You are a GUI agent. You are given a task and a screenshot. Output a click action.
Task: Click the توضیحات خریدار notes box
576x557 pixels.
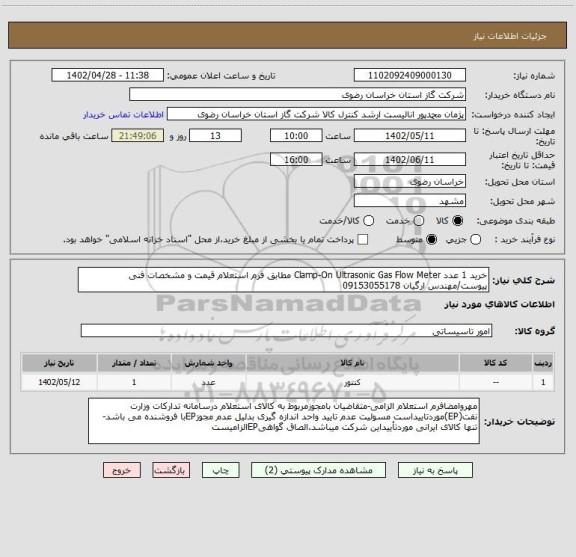[284, 421]
